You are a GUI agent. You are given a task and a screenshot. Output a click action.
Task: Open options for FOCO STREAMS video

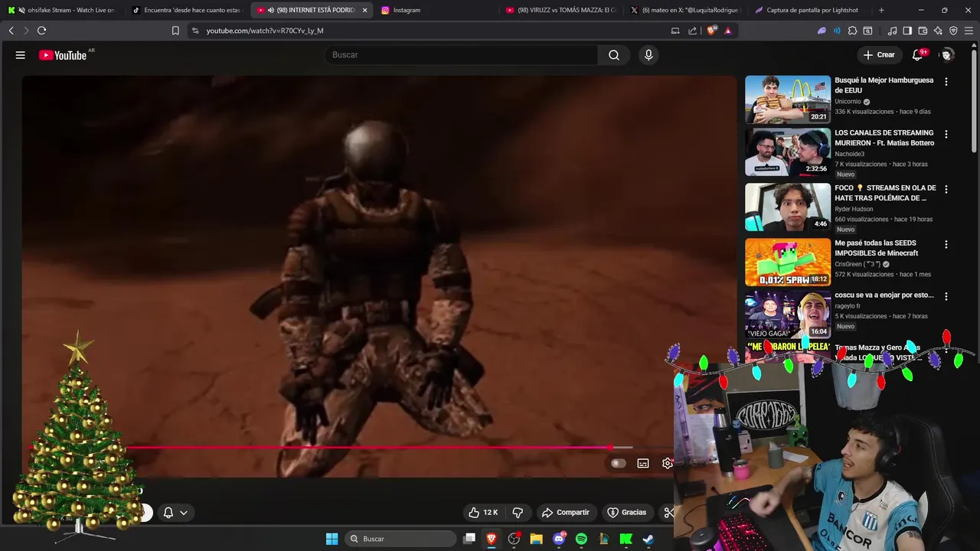946,189
